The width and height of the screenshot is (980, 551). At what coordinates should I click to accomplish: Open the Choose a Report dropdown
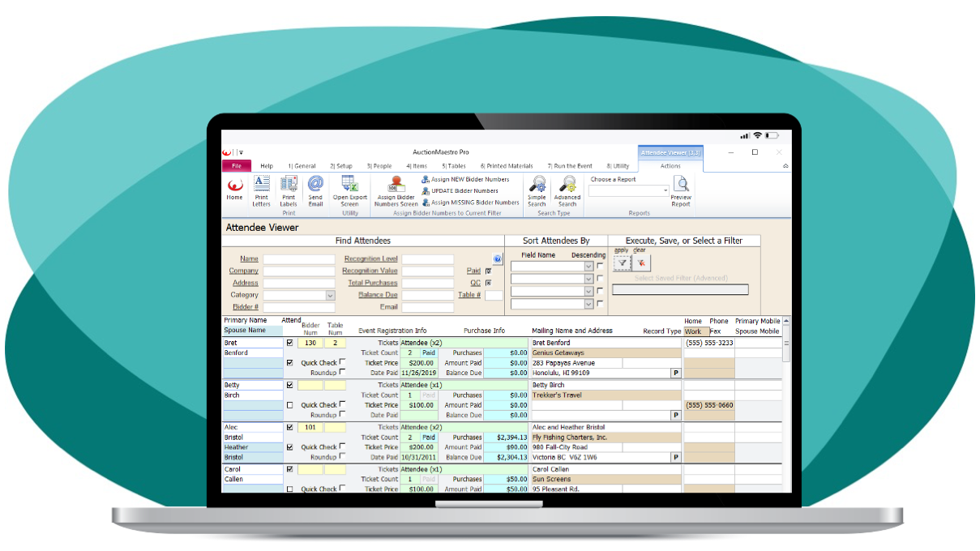click(665, 191)
